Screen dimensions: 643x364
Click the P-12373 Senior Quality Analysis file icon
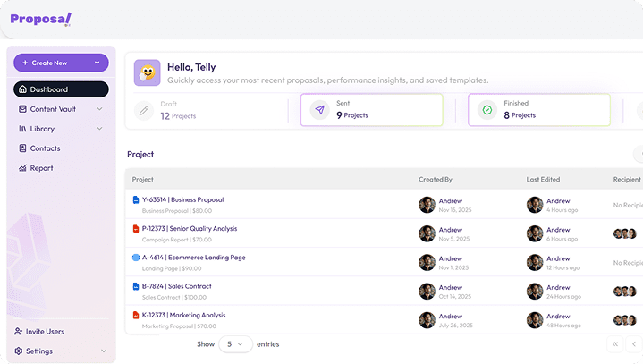pos(136,229)
